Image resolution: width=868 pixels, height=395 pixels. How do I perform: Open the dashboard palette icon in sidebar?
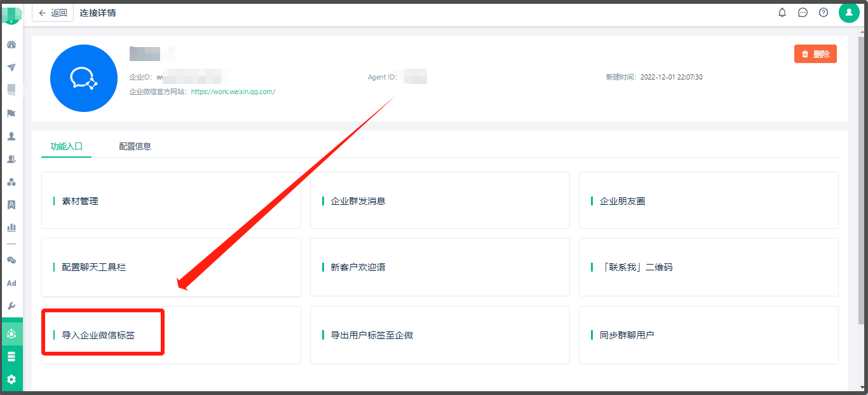[x=11, y=45]
